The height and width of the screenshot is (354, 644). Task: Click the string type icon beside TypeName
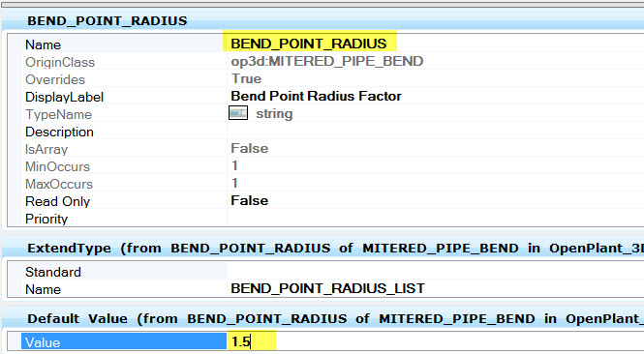tap(238, 113)
